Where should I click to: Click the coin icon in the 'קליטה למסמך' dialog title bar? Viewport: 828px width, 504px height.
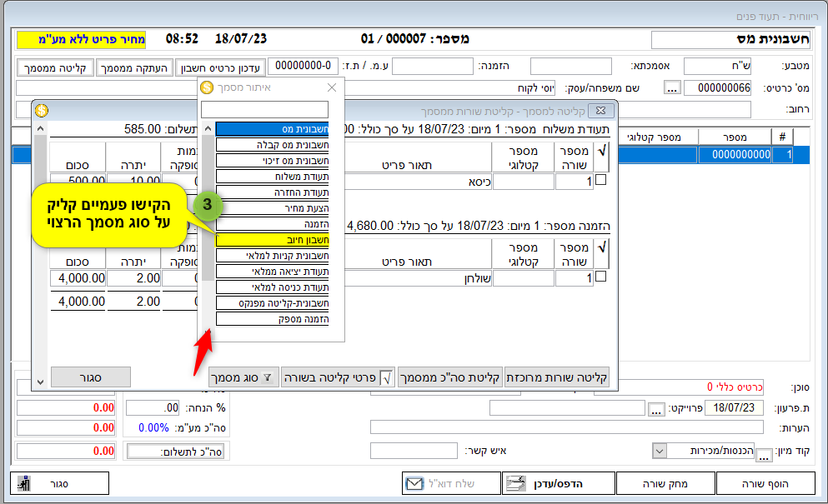click(x=42, y=110)
